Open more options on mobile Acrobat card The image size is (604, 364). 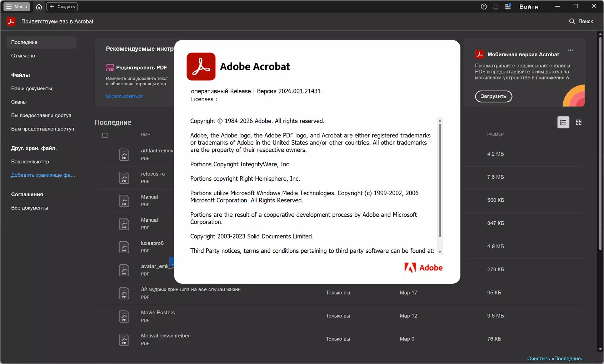click(570, 50)
